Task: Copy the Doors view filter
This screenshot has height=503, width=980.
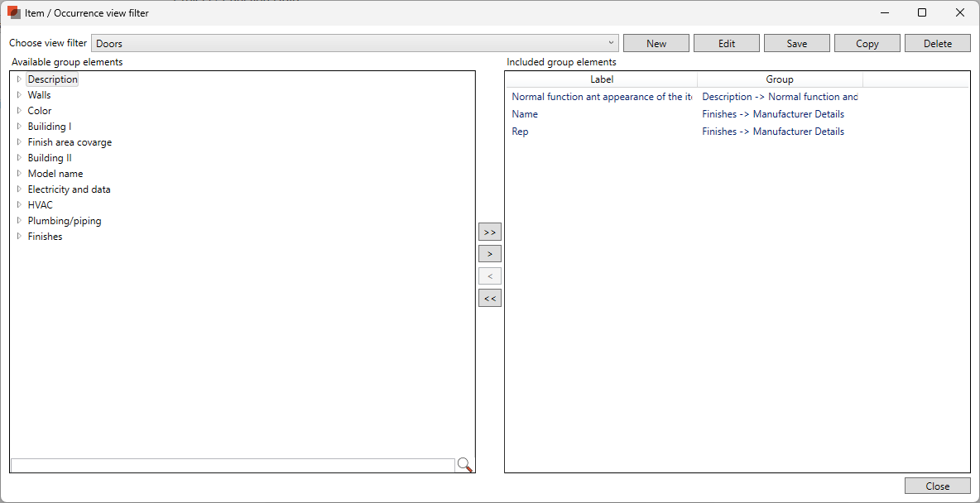Action: pyautogui.click(x=867, y=44)
